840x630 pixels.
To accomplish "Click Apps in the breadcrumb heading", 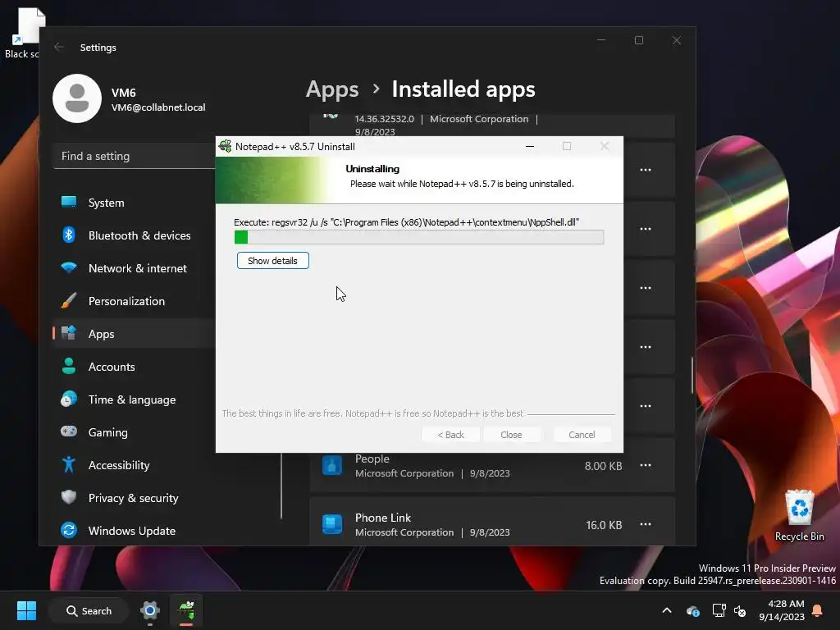I will 332,89.
